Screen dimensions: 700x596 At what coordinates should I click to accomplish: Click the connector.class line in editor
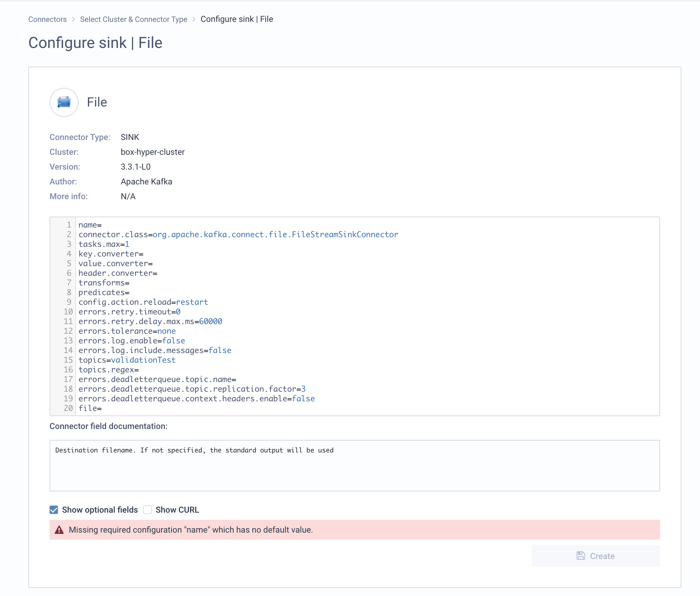(238, 234)
